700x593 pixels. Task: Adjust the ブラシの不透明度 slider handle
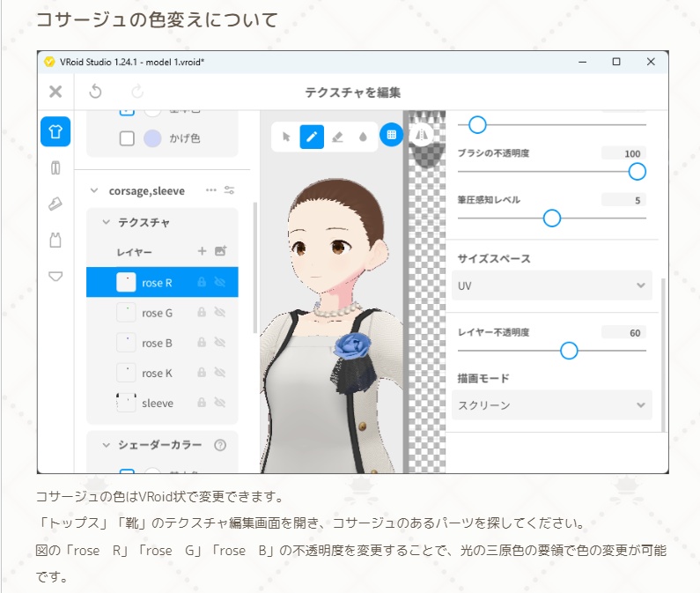click(637, 172)
